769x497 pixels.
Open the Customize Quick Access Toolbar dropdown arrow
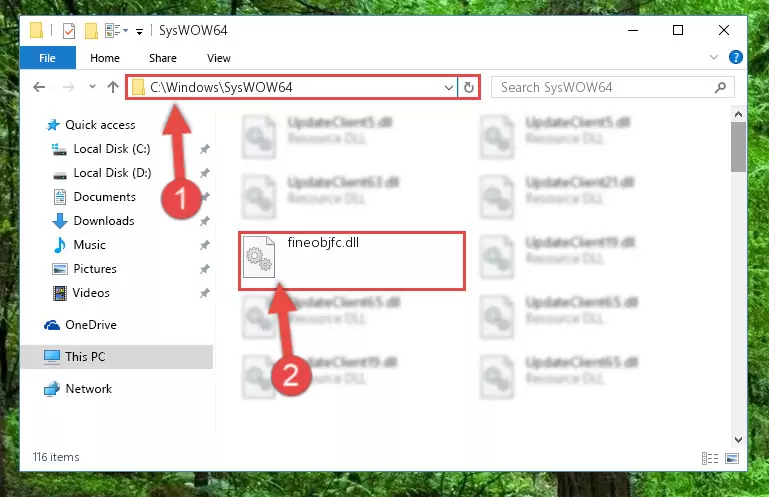point(139,31)
